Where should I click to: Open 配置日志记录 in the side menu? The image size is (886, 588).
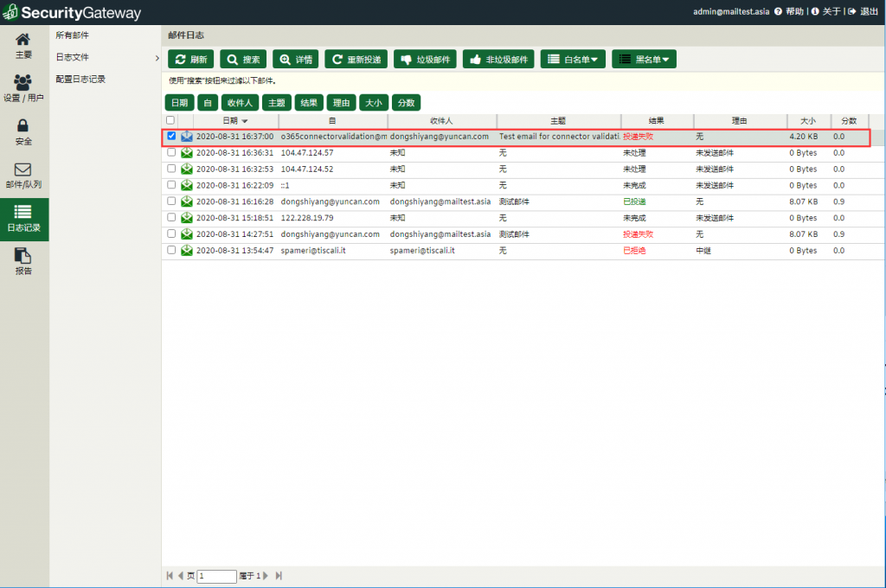80,79
